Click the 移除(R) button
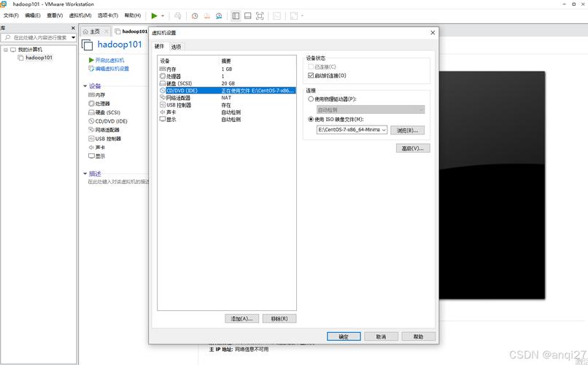 [x=279, y=318]
